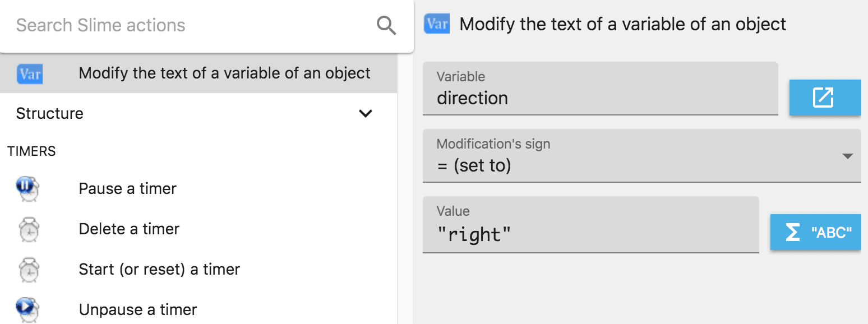Click the Pause a timer clock icon

pyautogui.click(x=28, y=189)
